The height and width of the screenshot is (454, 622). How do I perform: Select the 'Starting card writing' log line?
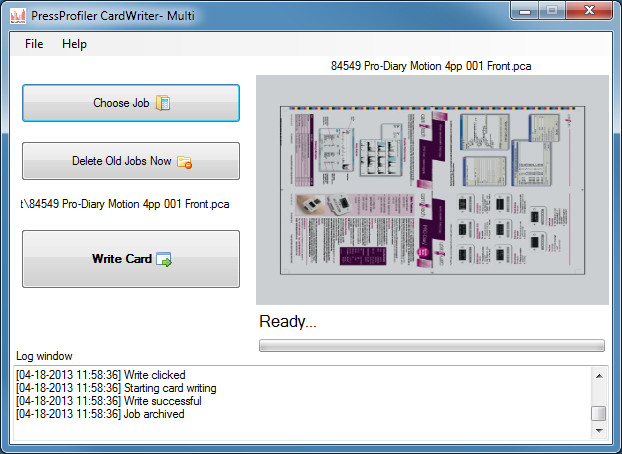click(115, 388)
